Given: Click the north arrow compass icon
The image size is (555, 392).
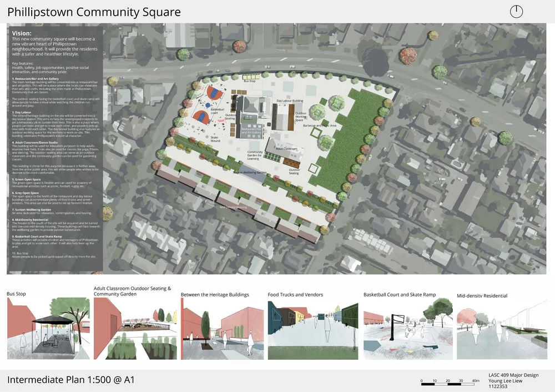Looking at the screenshot, I should [516, 11].
